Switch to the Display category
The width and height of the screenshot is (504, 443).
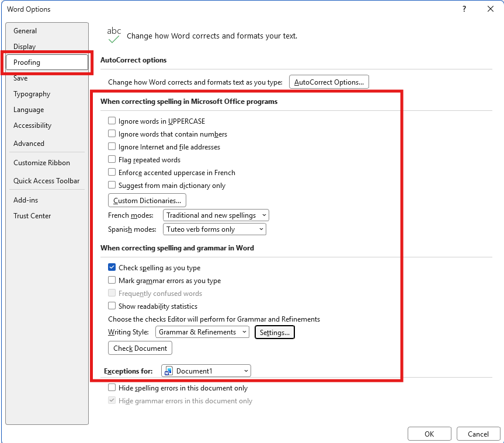[x=47, y=47]
